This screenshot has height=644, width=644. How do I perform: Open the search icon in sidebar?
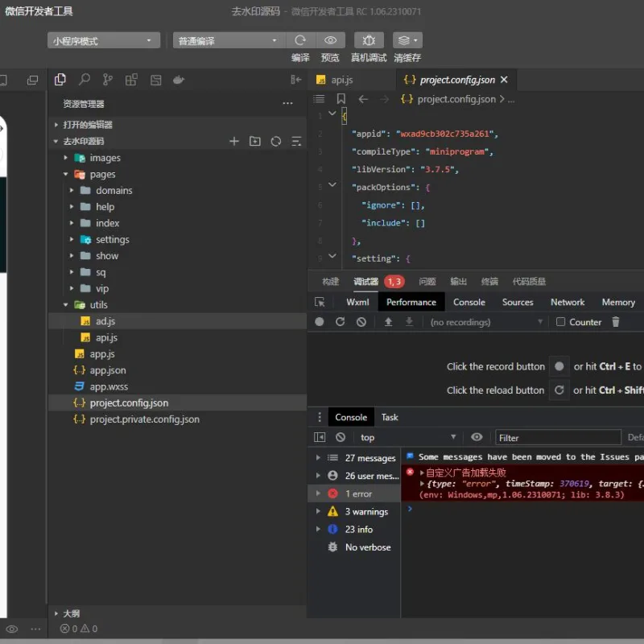point(85,79)
